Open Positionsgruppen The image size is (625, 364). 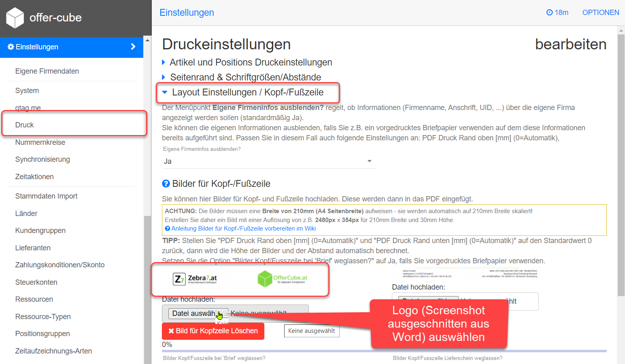point(43,334)
